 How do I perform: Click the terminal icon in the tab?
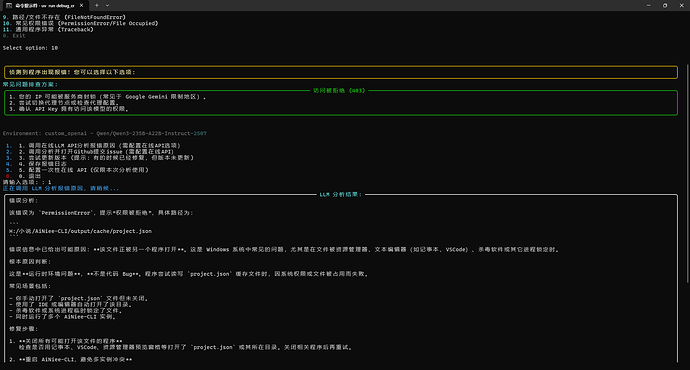[x=9, y=6]
